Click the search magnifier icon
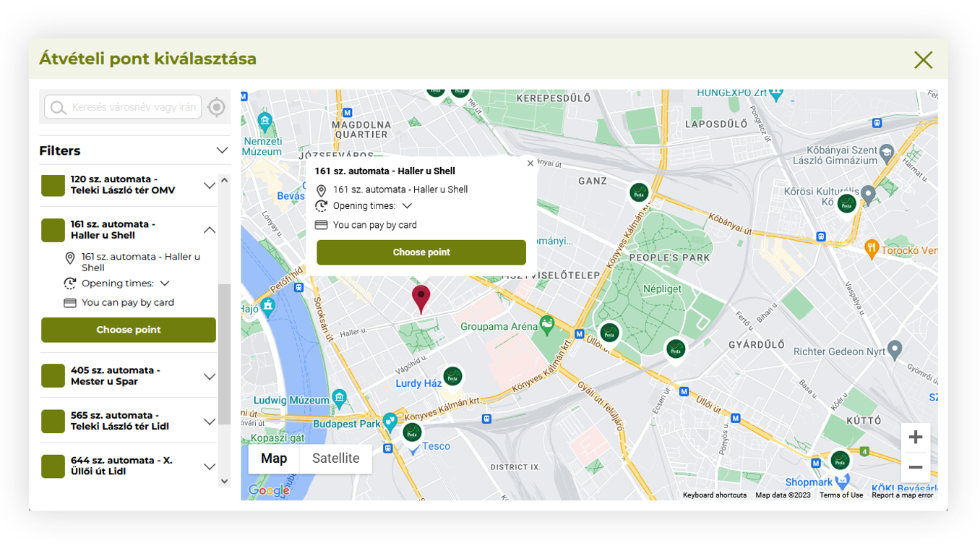 point(59,108)
